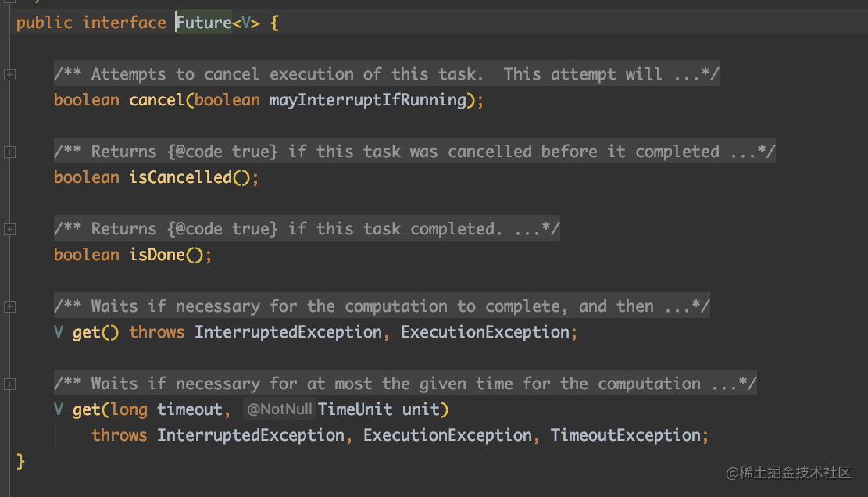Click the Future interface name
The height and width of the screenshot is (497, 868).
[x=204, y=23]
